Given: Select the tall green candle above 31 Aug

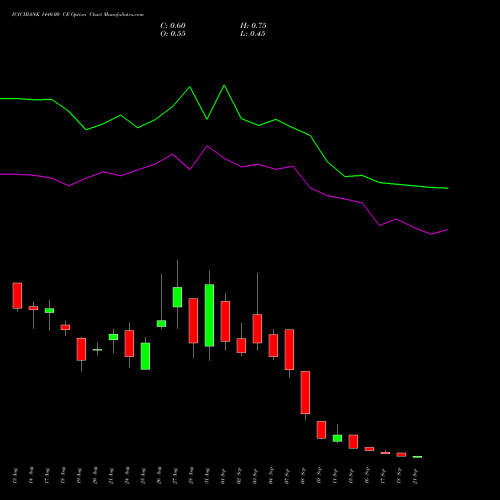Looking at the screenshot, I should [209, 315].
